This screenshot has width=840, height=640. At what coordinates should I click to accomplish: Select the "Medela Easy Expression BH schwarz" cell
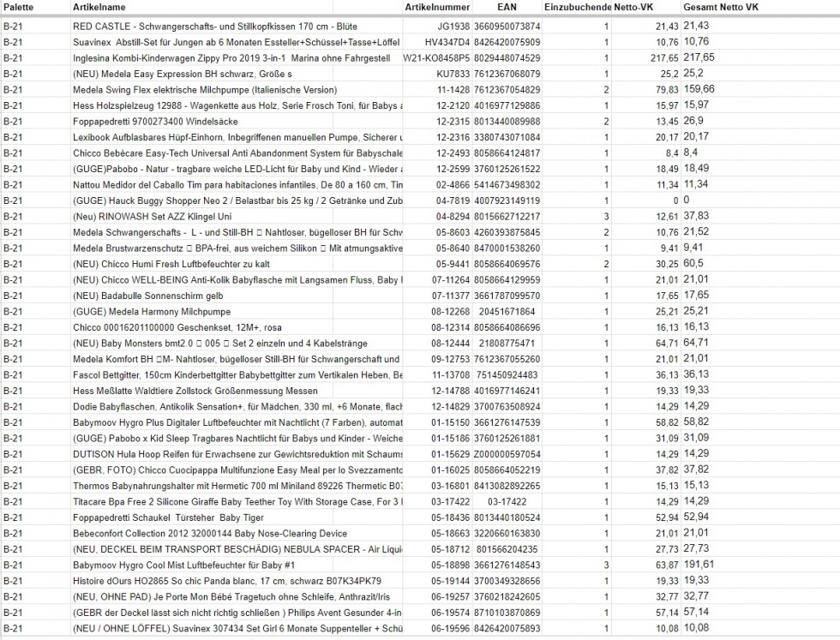[x=183, y=74]
